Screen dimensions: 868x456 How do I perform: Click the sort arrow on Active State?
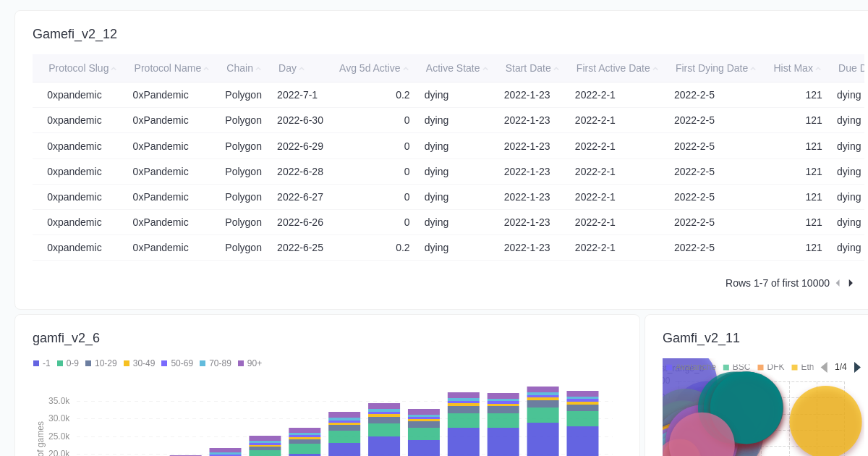click(483, 68)
